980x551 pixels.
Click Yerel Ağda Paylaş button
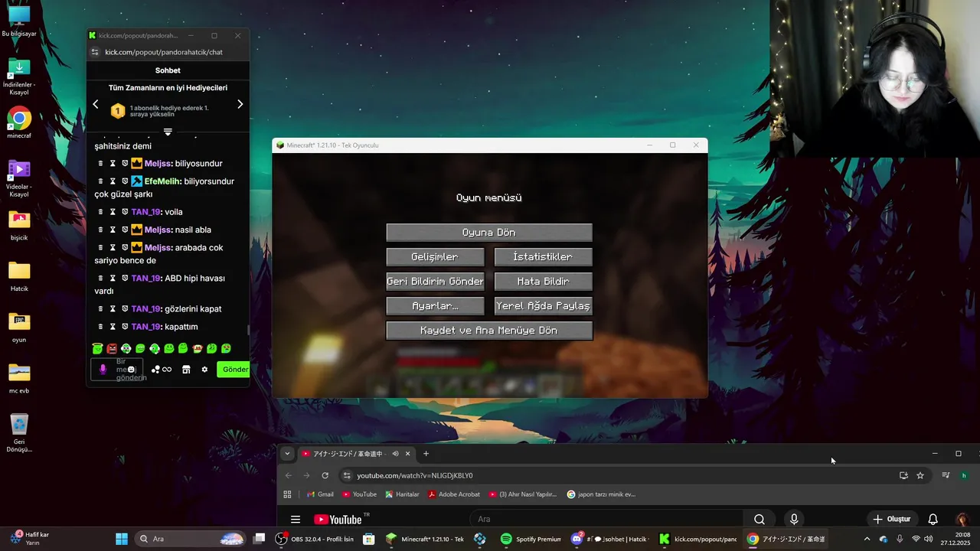[x=543, y=306]
